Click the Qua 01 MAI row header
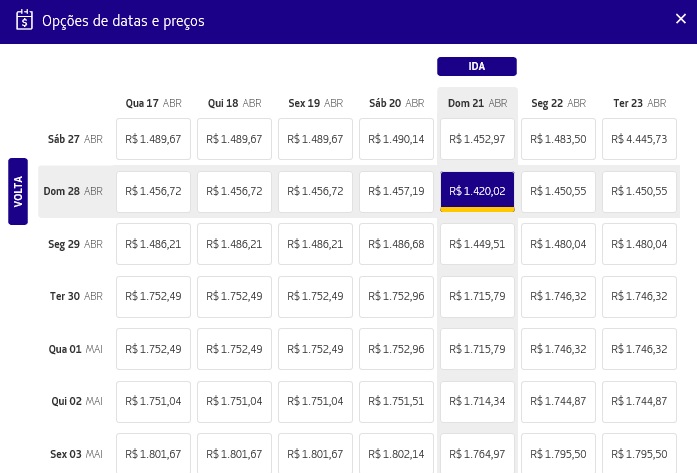 tap(75, 349)
